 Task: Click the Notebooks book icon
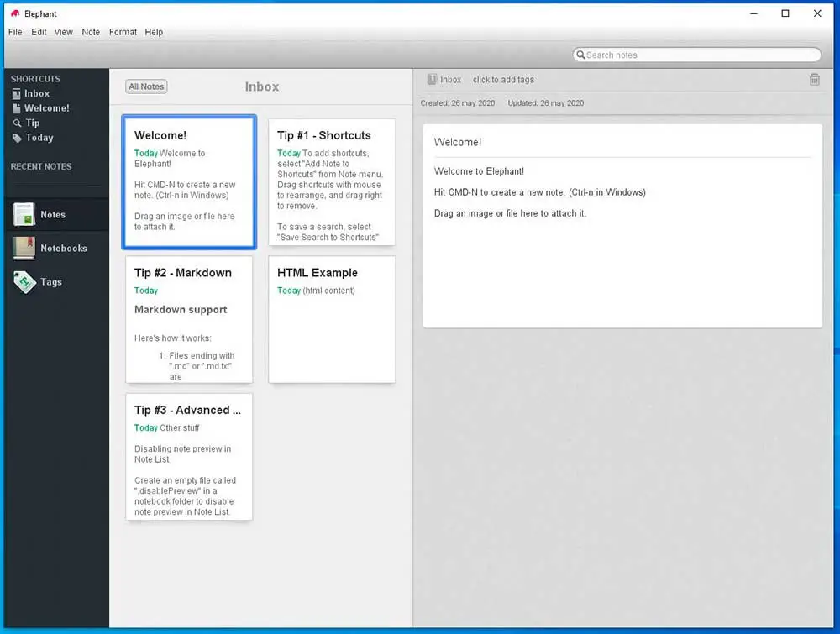coord(24,248)
